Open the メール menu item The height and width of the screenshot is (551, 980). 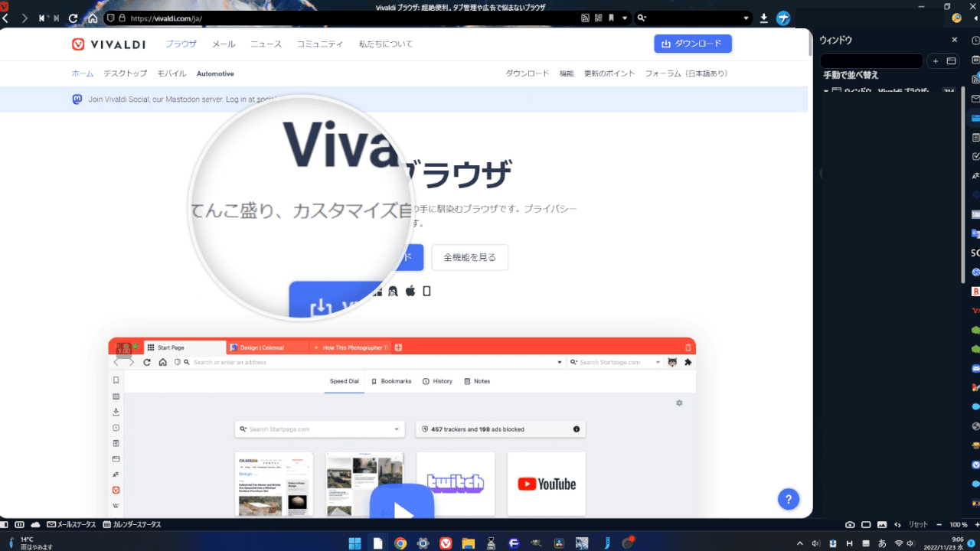point(224,44)
